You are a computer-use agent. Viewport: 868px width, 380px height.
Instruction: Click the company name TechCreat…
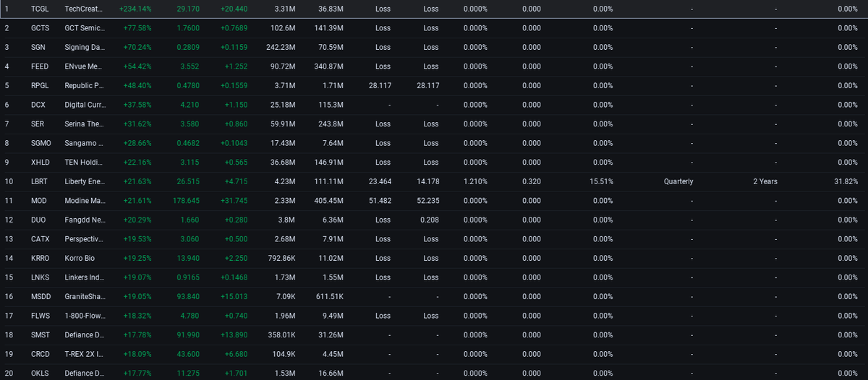[x=84, y=9]
